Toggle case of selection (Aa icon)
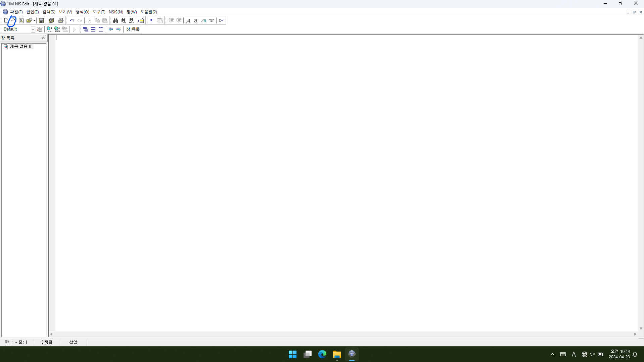This screenshot has height=362, width=644. pyautogui.click(x=203, y=20)
